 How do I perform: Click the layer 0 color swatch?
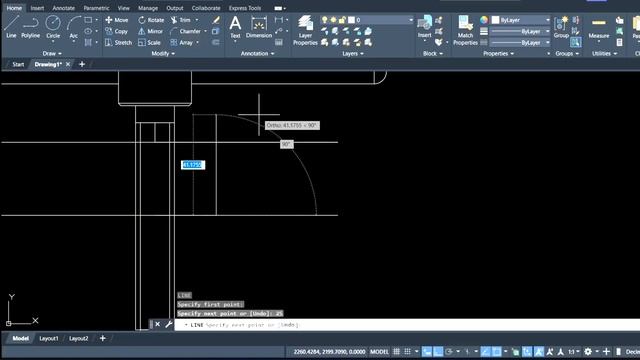tap(351, 20)
